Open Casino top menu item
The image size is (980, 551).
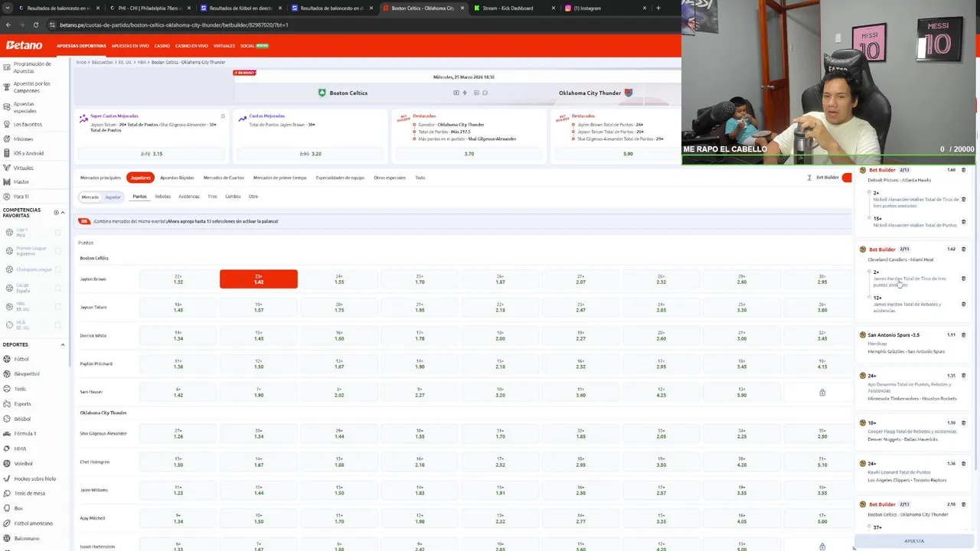pos(162,46)
